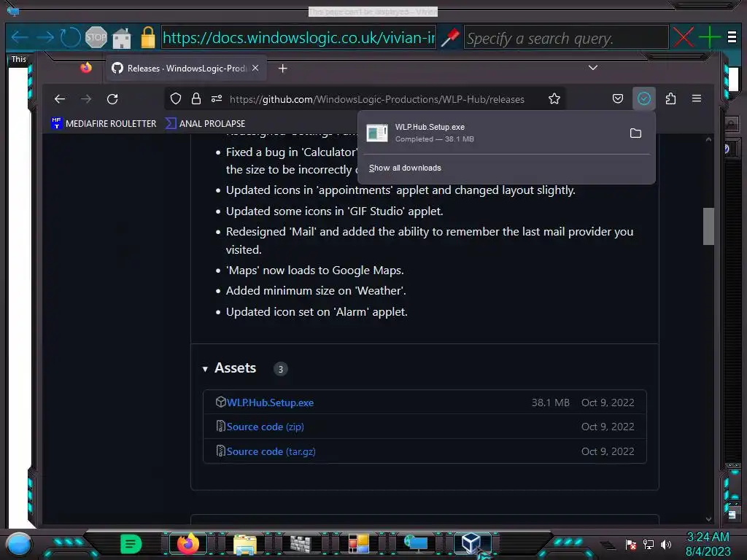747x560 pixels.
Task: Open downloaded WLP.Hub.Setup.exe from downloads panel
Action: (x=491, y=133)
